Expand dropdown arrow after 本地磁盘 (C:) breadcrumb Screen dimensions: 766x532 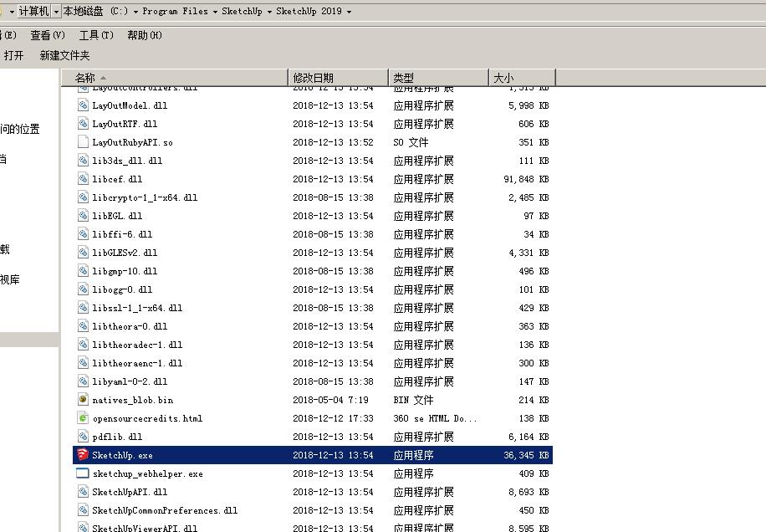point(135,11)
